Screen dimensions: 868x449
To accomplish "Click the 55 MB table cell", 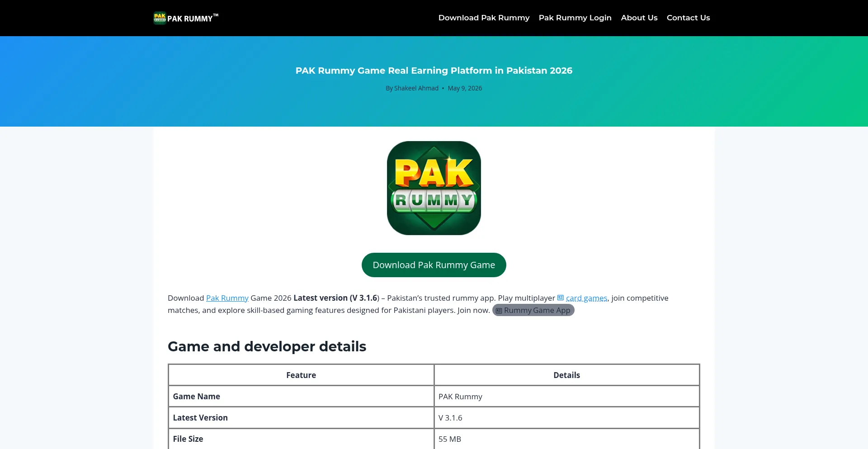I will pos(567,439).
